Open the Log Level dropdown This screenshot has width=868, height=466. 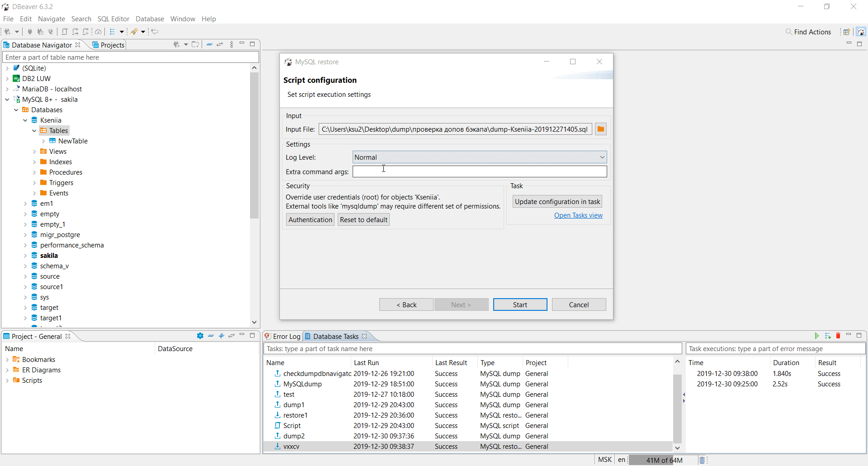[601, 157]
